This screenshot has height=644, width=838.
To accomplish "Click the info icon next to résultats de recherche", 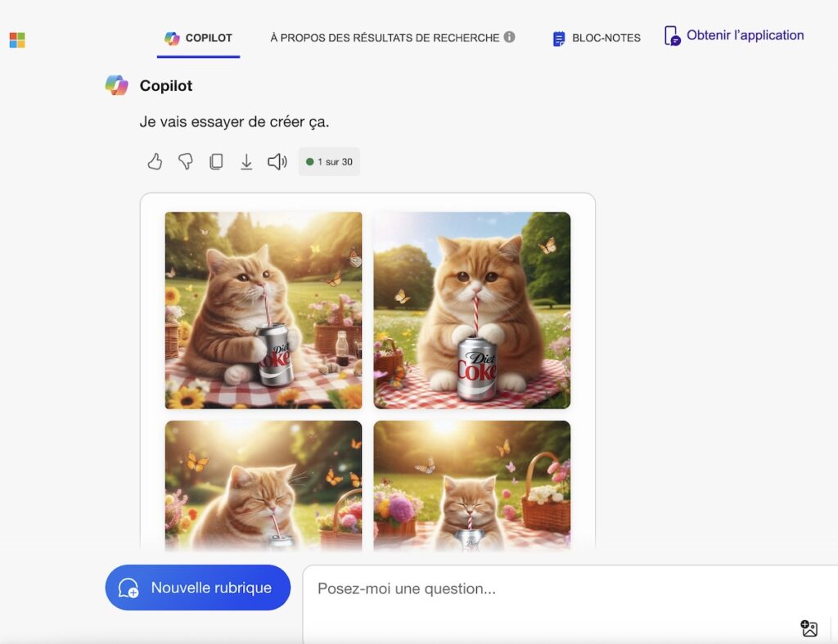I will coord(511,37).
